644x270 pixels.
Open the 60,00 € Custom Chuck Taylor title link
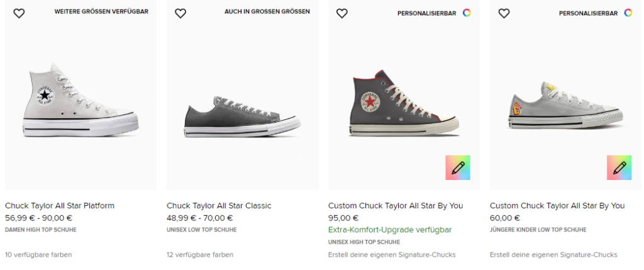557,206
